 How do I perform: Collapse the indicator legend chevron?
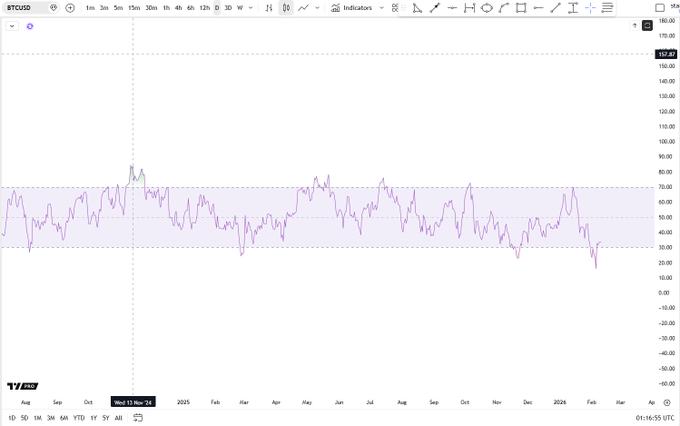click(x=12, y=26)
